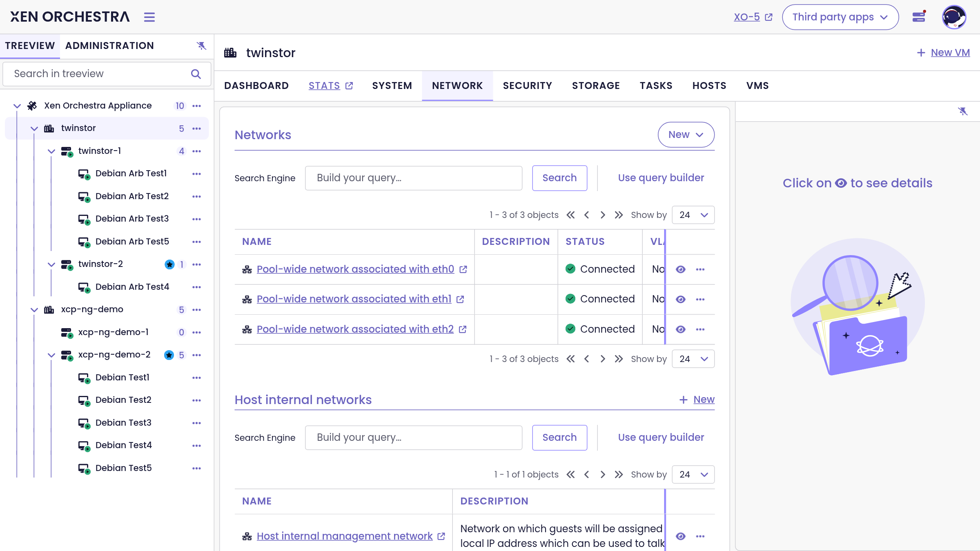
Task: Open row actions for eth1 network
Action: 700,299
